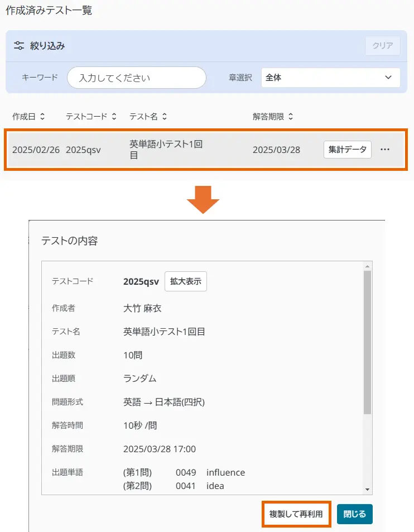Click word number 0041
The height and width of the screenshot is (532, 414).
(x=185, y=486)
